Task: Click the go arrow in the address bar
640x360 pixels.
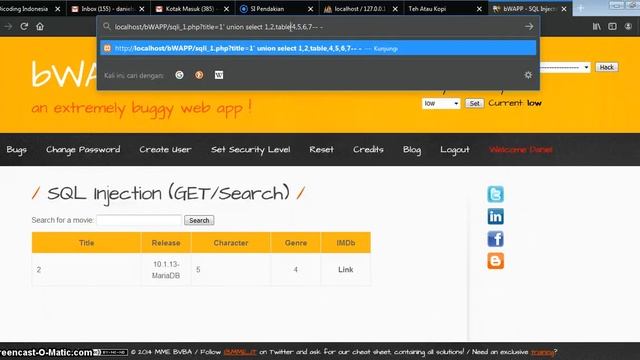Action: pyautogui.click(x=529, y=27)
